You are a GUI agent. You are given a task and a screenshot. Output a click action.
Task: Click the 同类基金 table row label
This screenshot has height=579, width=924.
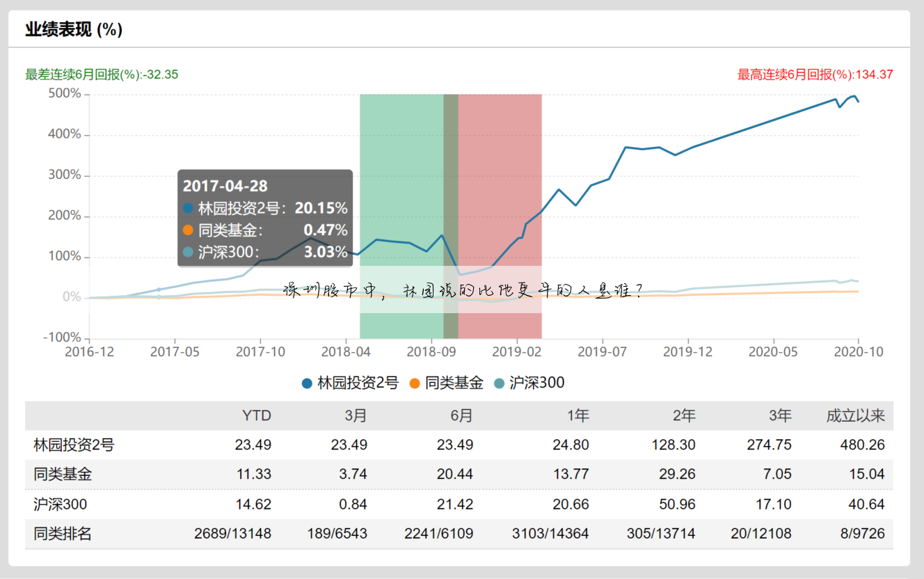(63, 475)
